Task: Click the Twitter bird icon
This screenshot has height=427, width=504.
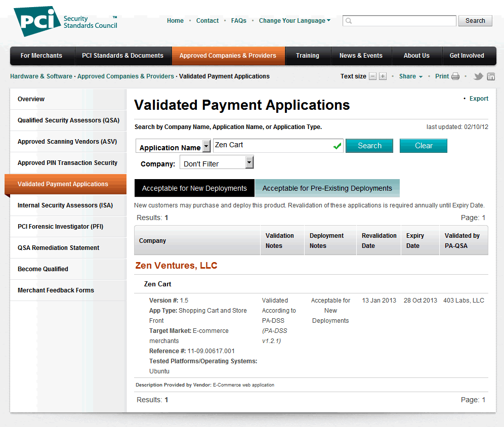Action: pyautogui.click(x=478, y=76)
